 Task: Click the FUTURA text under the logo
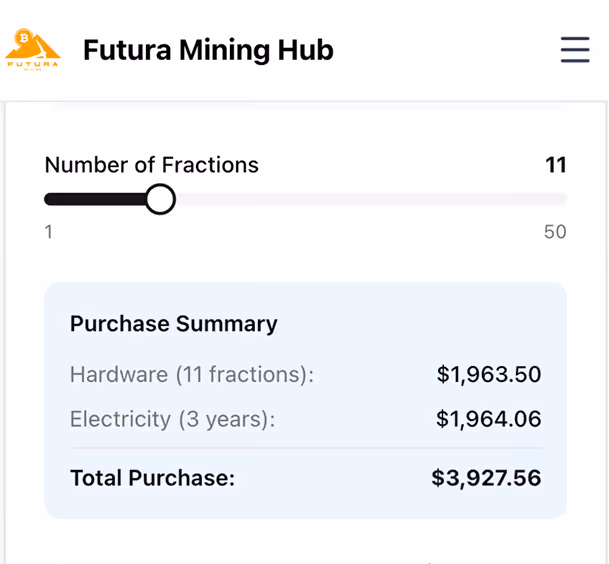point(33,64)
